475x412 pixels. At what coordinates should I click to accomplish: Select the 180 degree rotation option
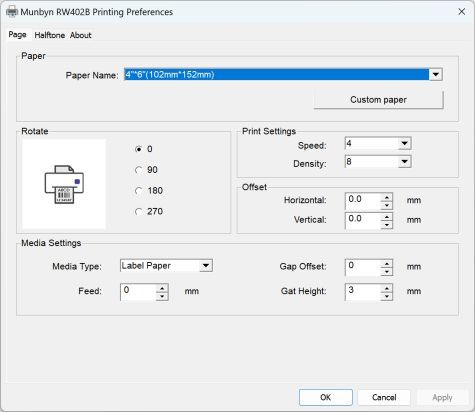[149, 191]
